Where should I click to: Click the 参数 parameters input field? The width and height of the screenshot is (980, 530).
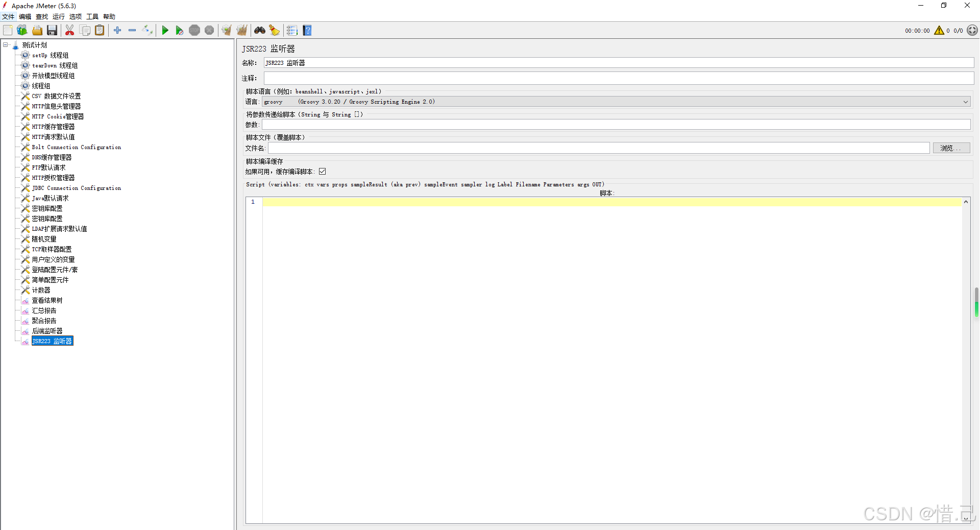click(x=616, y=125)
